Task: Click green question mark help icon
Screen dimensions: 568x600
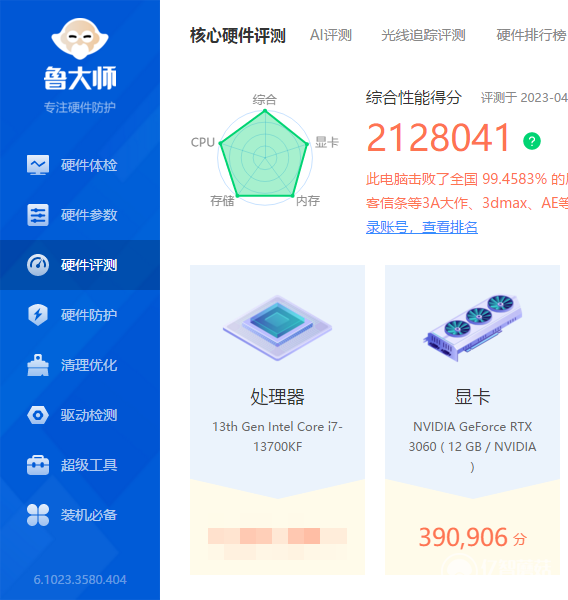Action: 532,141
